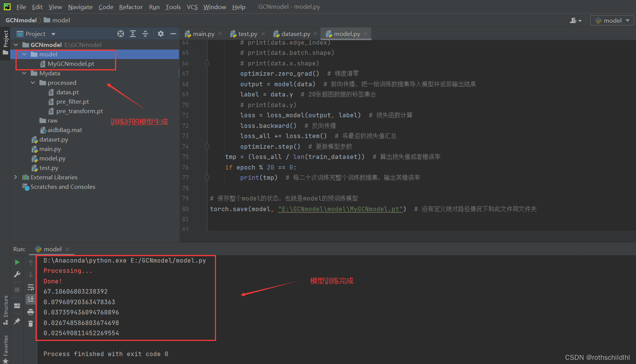Click the Stop process square icon
This screenshot has height=364, width=636.
(x=17, y=289)
